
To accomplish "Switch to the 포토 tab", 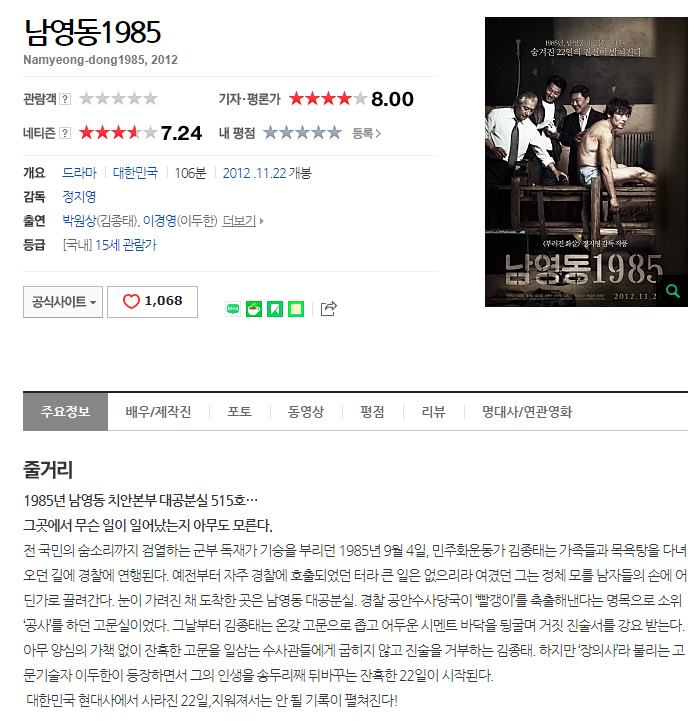I will (240, 412).
